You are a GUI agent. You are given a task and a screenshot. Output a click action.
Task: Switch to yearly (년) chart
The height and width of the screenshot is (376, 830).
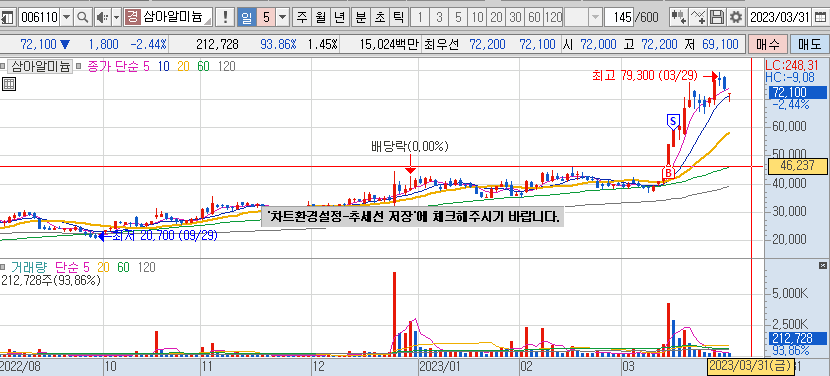click(339, 17)
